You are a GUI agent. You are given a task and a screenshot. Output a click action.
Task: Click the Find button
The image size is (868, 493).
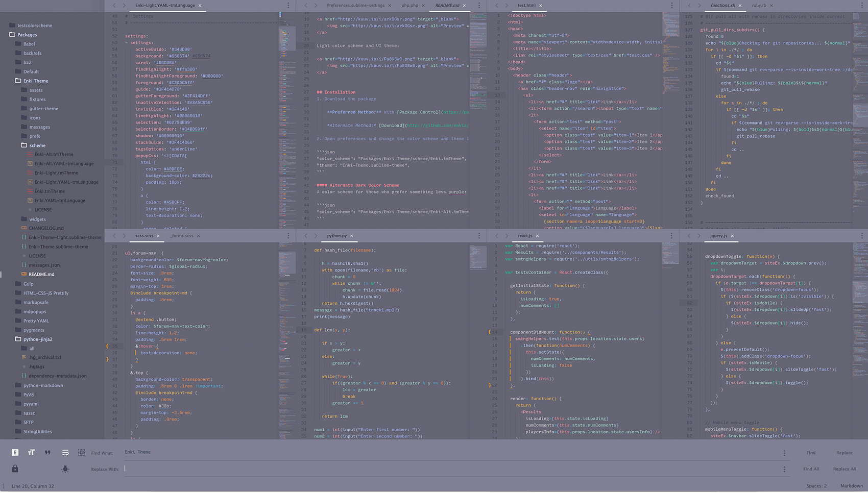[x=811, y=453]
